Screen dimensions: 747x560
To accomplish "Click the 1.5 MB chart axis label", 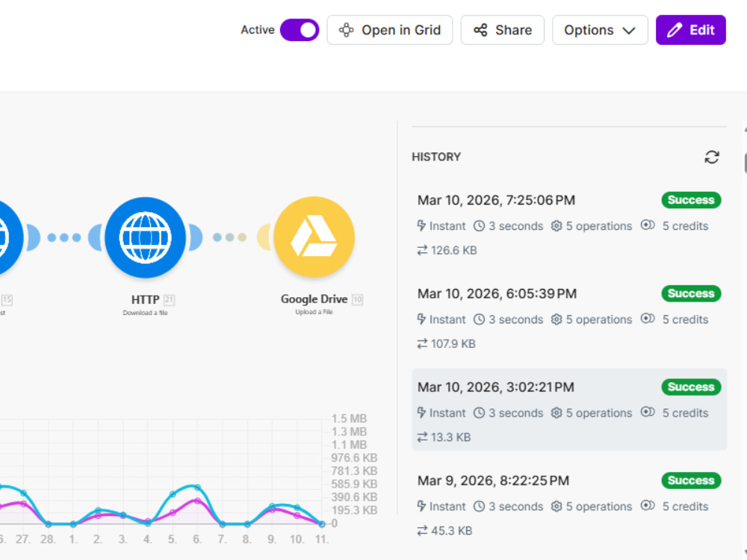I will (x=349, y=419).
